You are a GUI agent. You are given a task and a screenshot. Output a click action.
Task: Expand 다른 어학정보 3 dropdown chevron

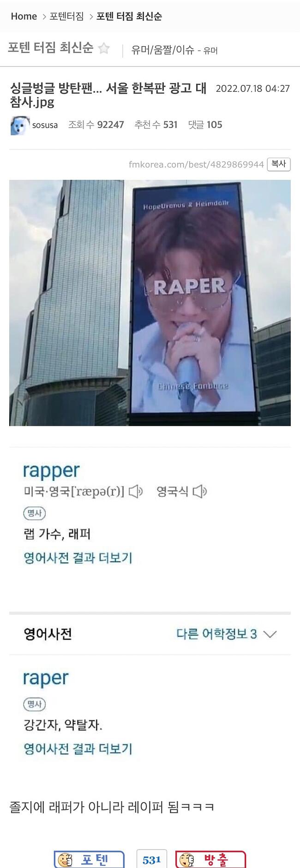[x=270, y=634]
